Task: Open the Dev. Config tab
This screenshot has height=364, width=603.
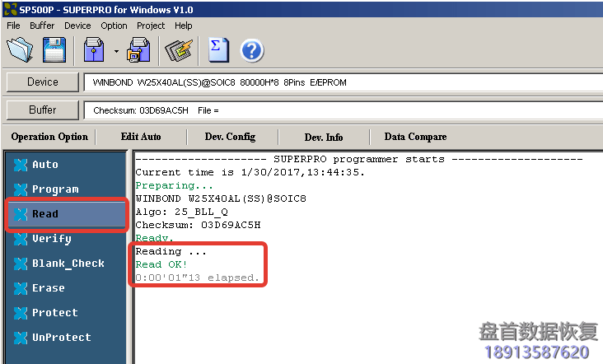Action: [230, 137]
